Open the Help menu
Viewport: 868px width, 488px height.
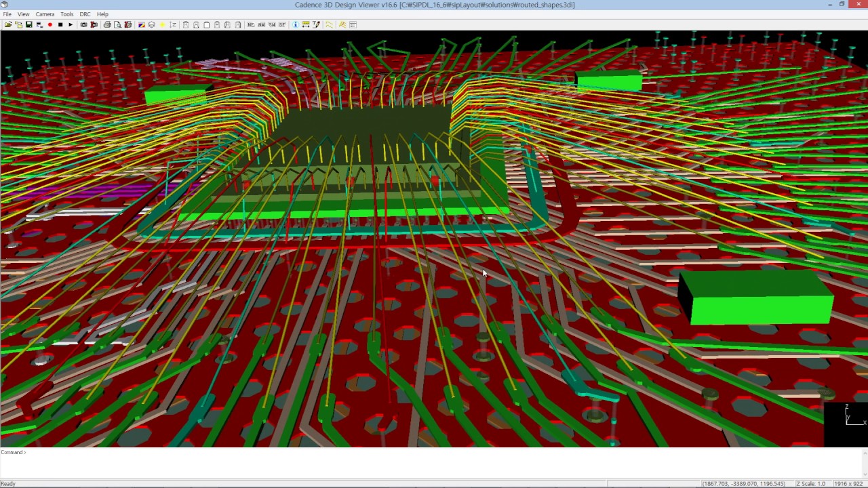[102, 14]
